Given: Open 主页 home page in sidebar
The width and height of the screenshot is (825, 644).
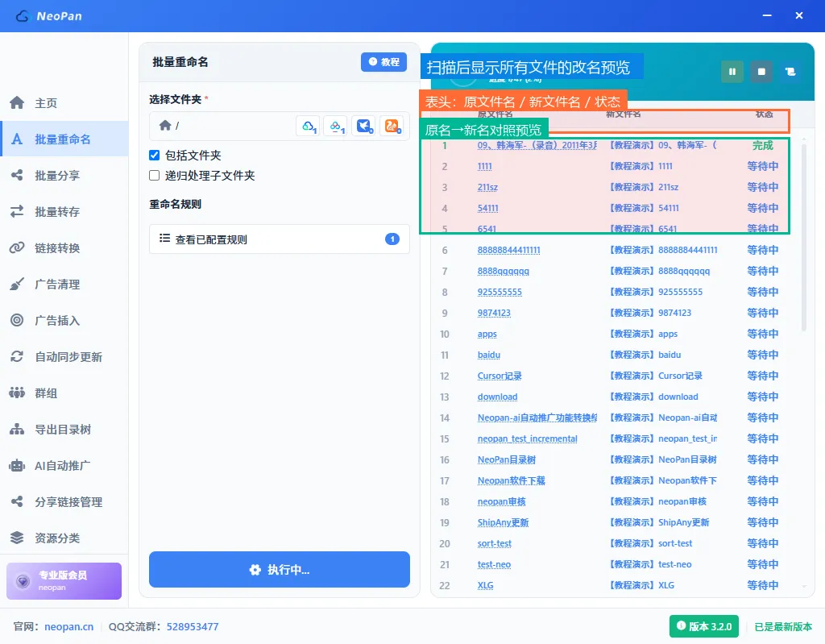Looking at the screenshot, I should tap(64, 103).
